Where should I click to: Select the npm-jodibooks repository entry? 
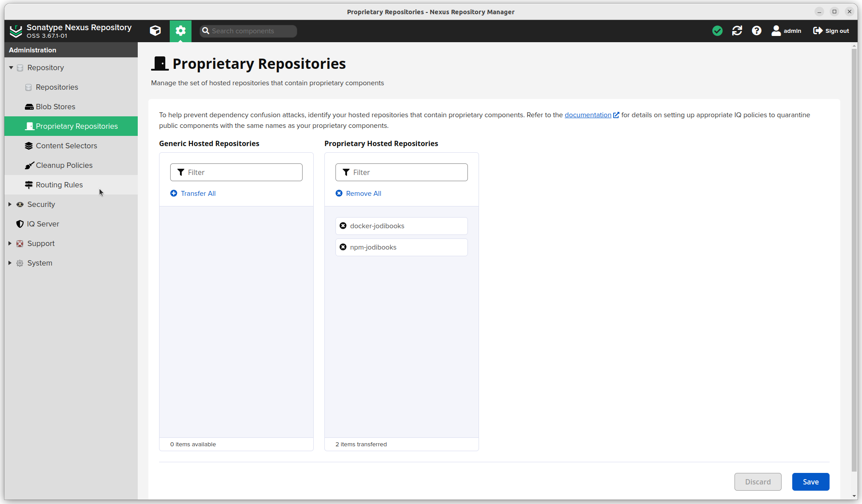click(x=402, y=247)
